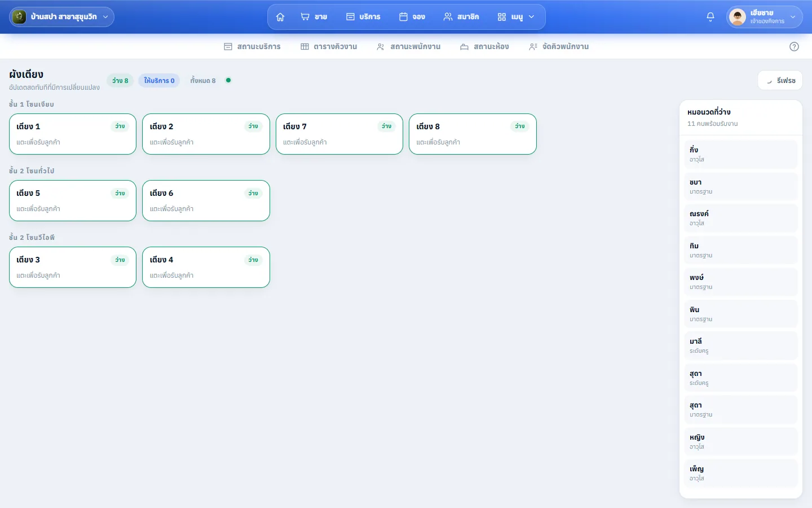Click the หมอนวดที่ว่าง panel title
This screenshot has width=812, height=508.
point(709,112)
